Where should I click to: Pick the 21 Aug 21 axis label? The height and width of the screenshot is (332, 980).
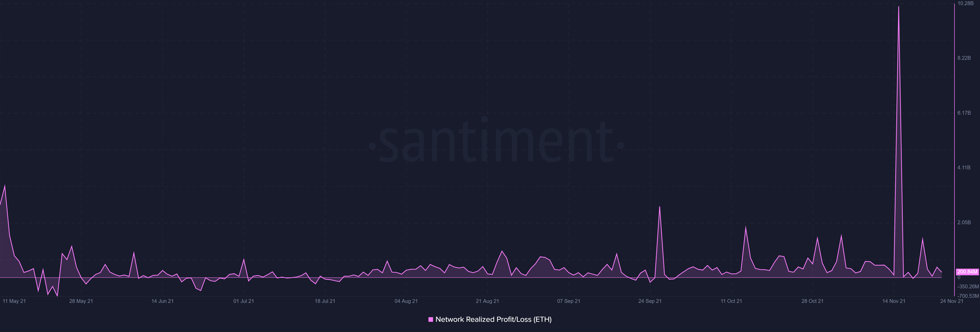pyautogui.click(x=487, y=301)
